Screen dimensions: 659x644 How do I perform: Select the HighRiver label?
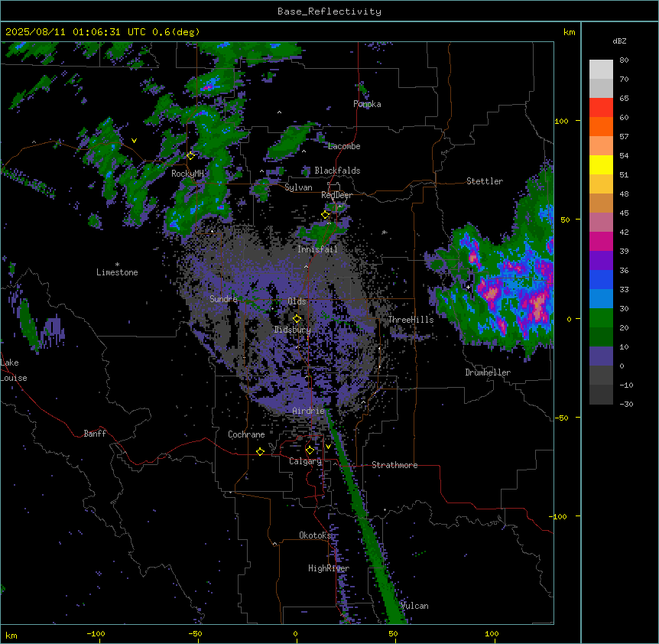click(x=329, y=568)
